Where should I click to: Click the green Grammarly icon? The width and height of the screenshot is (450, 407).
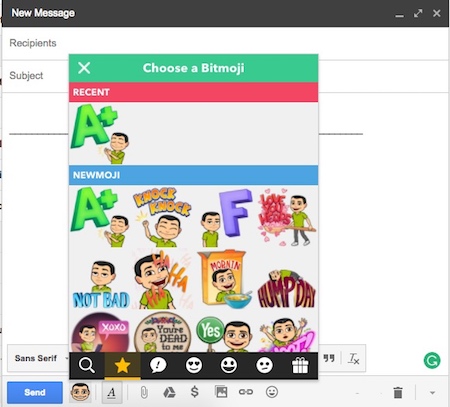[432, 360]
